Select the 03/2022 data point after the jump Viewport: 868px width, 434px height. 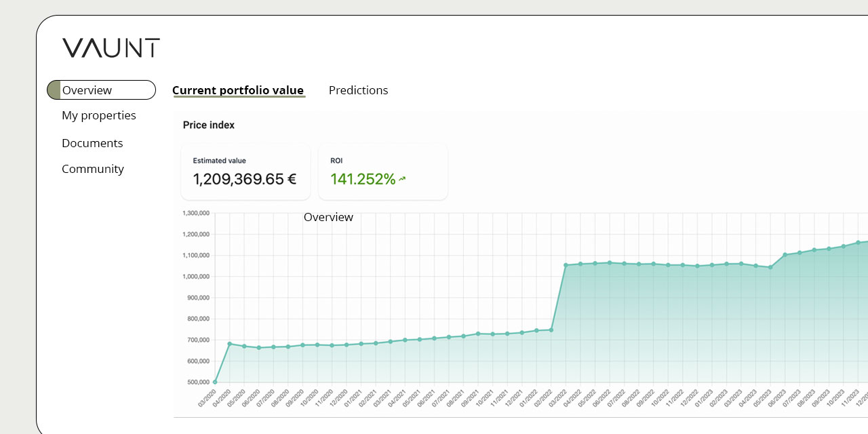(566, 265)
